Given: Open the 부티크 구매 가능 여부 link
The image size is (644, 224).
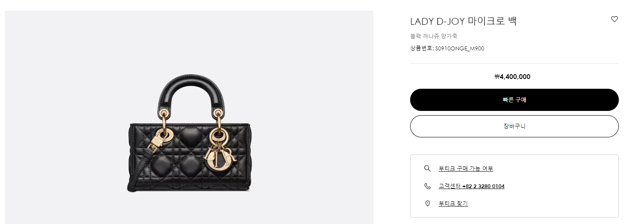Looking at the screenshot, I should click(466, 169).
